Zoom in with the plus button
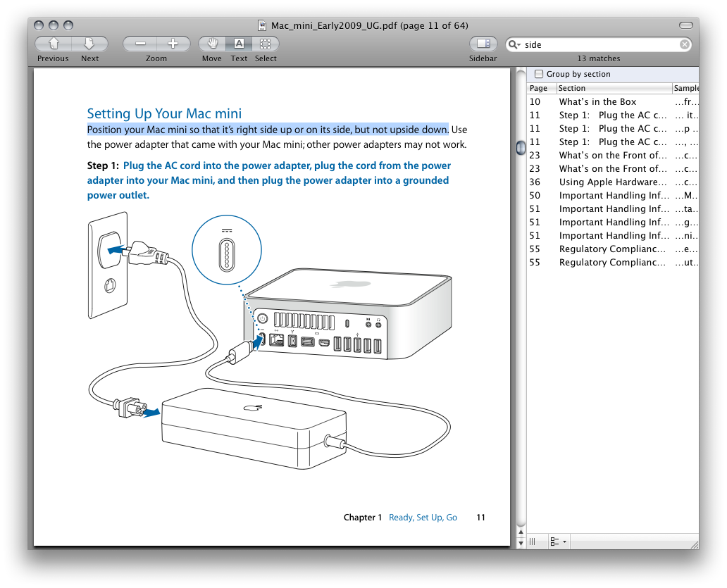 pyautogui.click(x=173, y=44)
